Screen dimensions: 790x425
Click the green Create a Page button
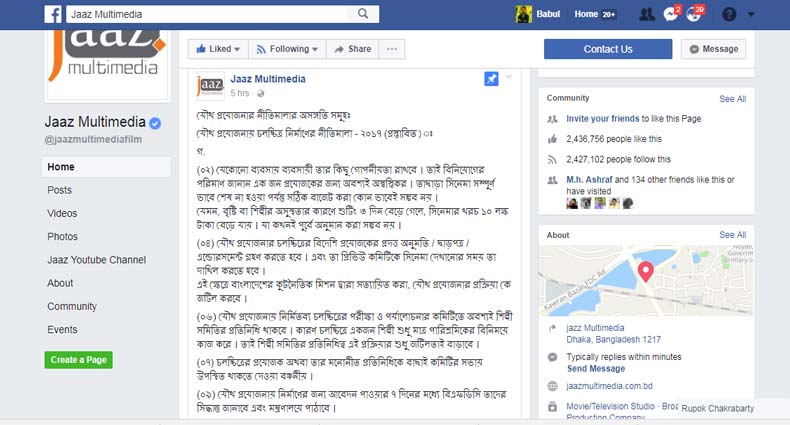(79, 360)
